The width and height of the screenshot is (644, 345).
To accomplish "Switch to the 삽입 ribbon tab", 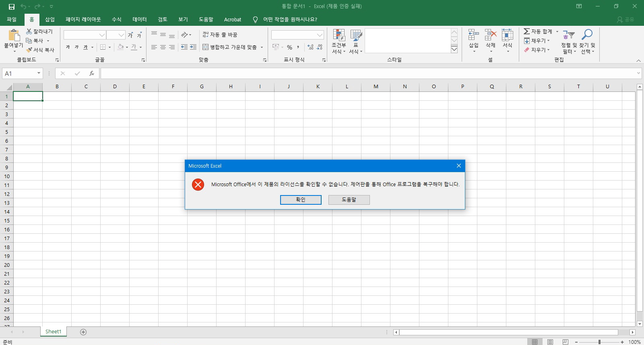I will [x=50, y=19].
